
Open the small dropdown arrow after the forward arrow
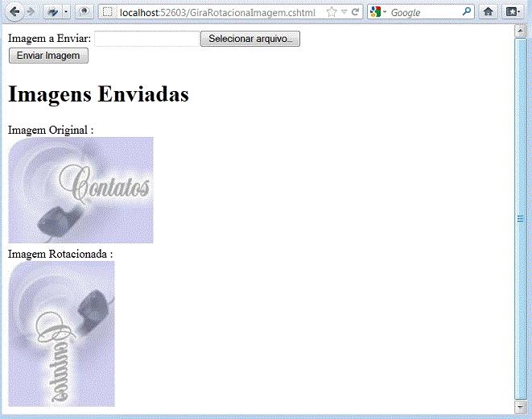coord(66,12)
